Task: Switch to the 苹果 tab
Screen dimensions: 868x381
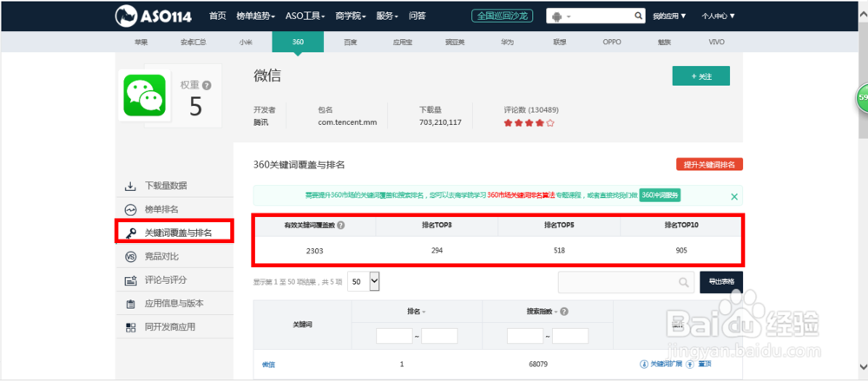Action: point(141,42)
